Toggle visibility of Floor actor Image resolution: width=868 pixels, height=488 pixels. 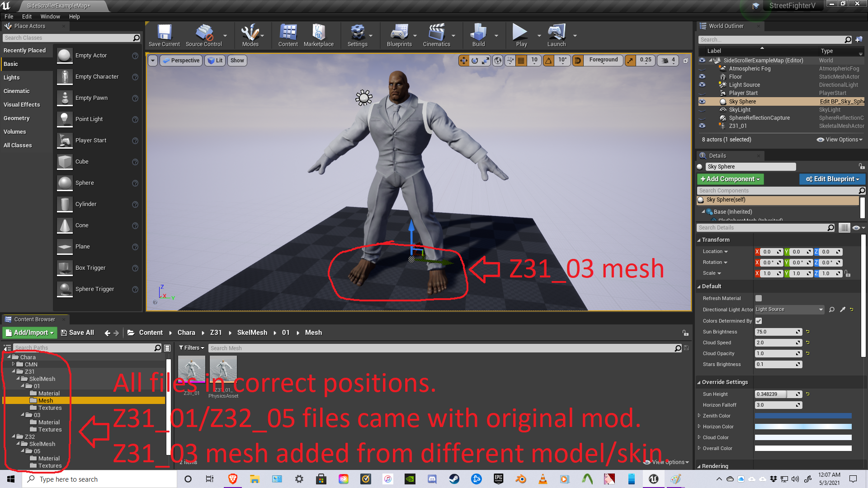click(702, 77)
